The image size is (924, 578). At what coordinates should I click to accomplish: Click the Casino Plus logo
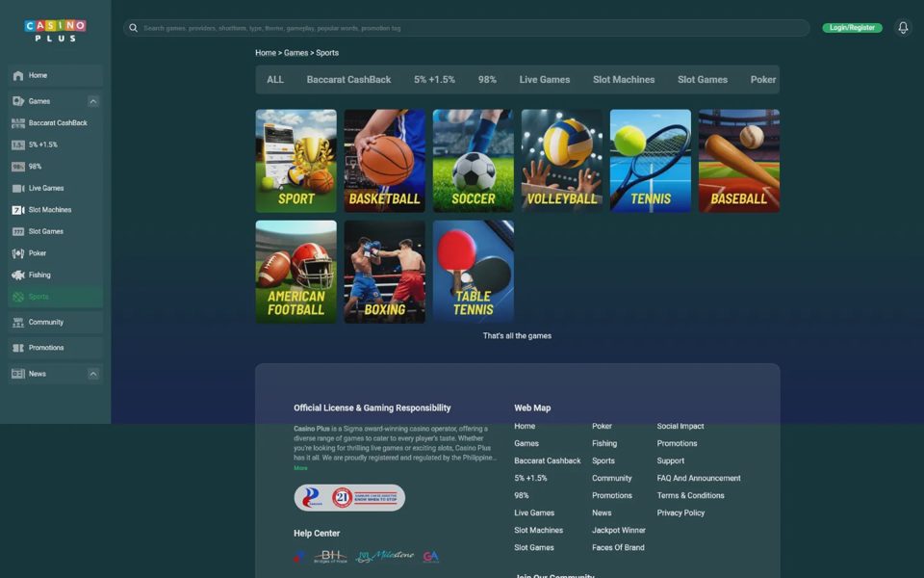click(56, 31)
